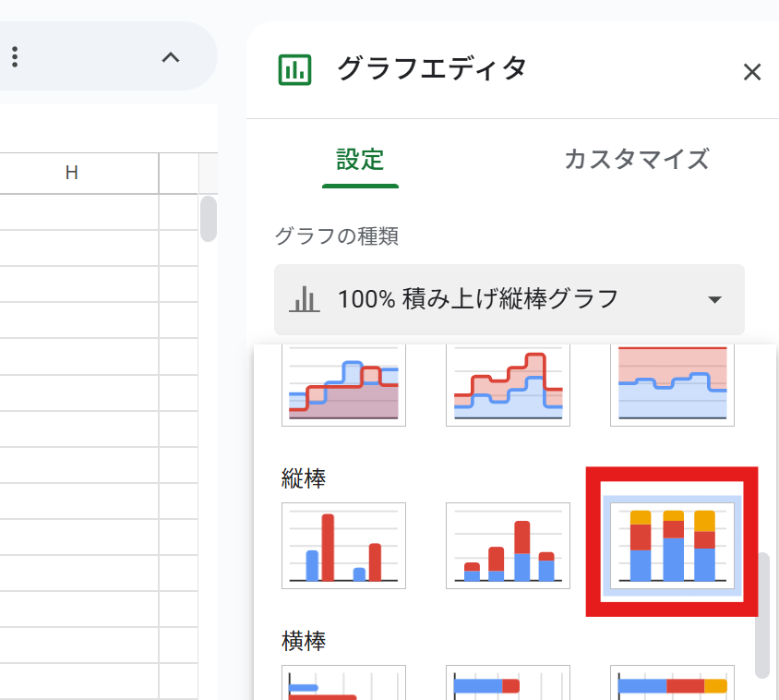
Task: Choose the stacked bar chart under 横棒
Action: (x=508, y=683)
